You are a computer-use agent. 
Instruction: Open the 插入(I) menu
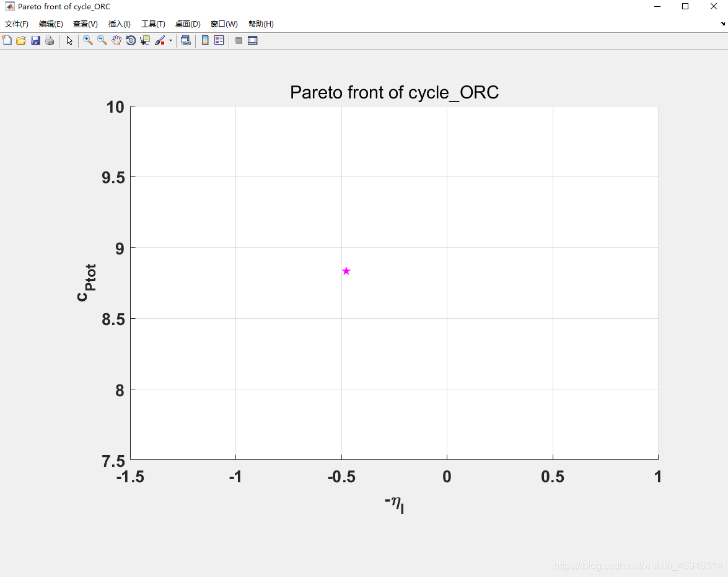click(119, 24)
